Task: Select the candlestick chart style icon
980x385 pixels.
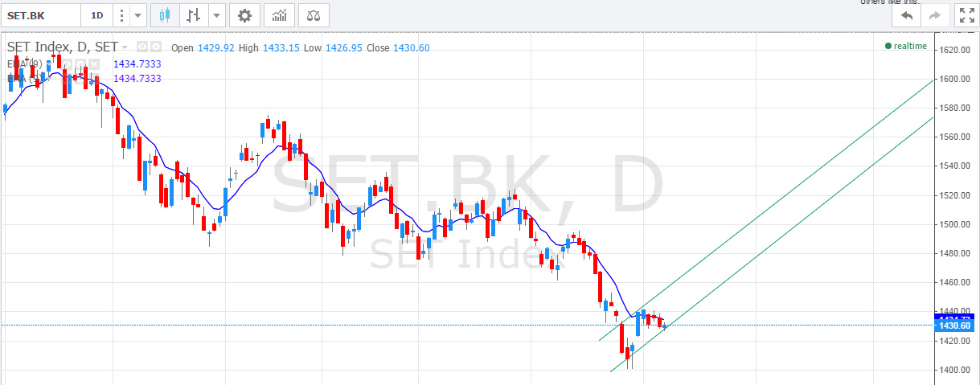Action: [166, 15]
